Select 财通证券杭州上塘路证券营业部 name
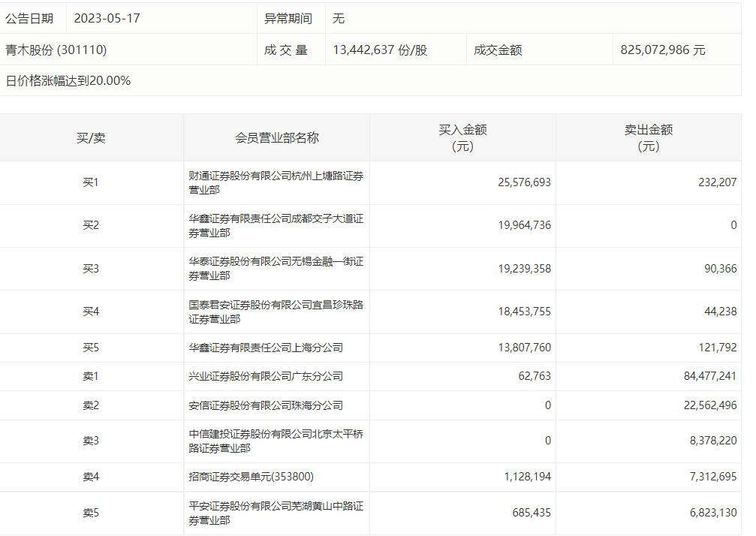 [276, 182]
